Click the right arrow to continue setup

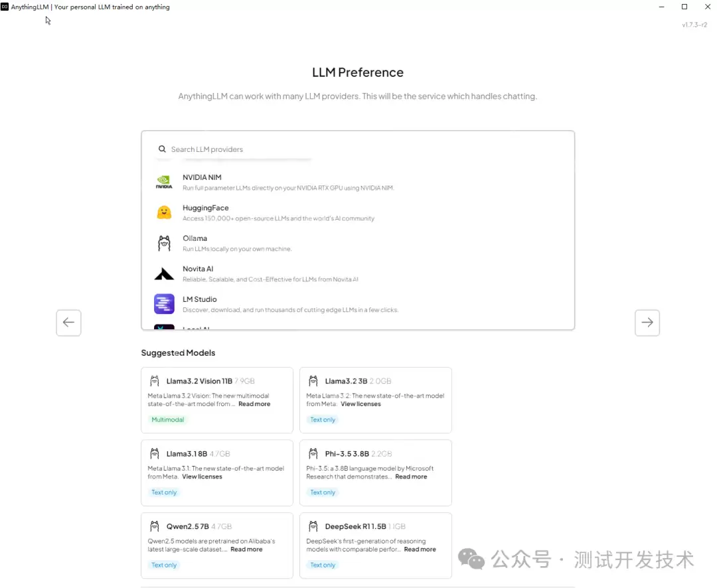click(x=647, y=323)
